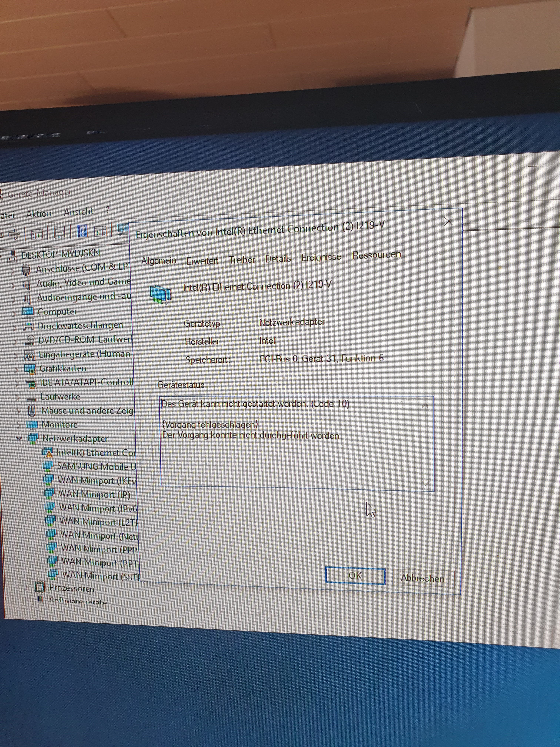
Task: Open the Ansicht menu
Action: [78, 212]
